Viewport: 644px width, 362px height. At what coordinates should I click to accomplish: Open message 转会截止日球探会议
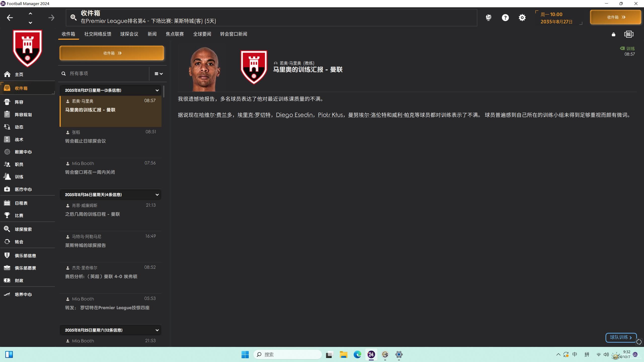click(x=111, y=142)
